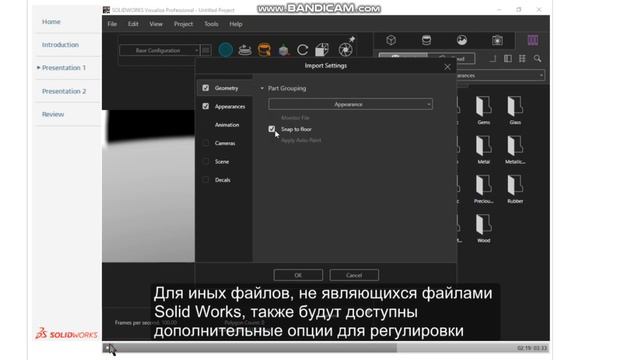Click the orange cylinder toolbar icon
640x360 pixels.
coord(264,50)
